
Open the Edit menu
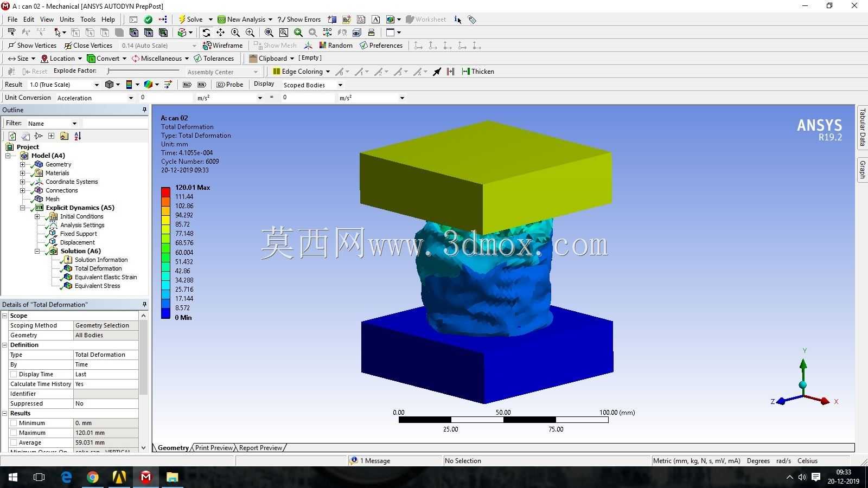click(x=29, y=20)
